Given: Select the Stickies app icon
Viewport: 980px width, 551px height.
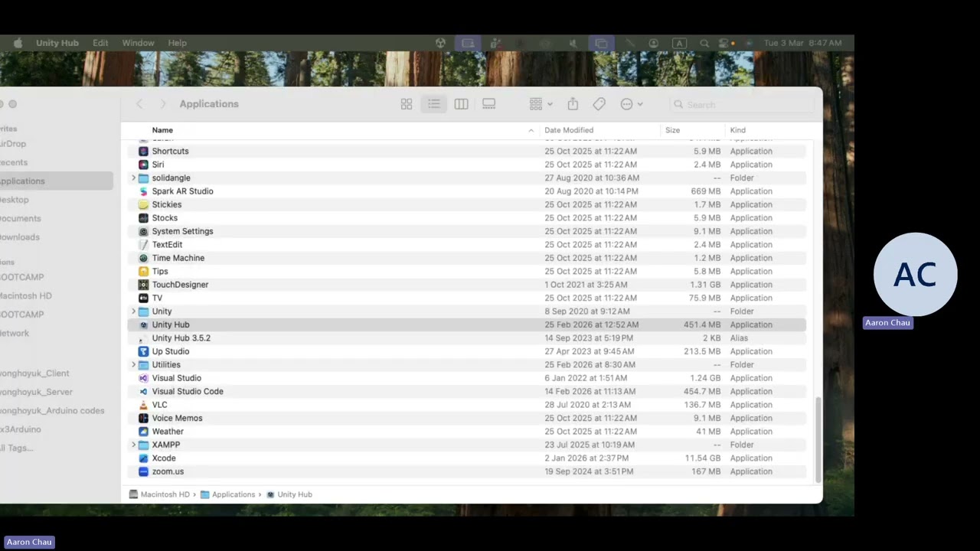Looking at the screenshot, I should 143,204.
